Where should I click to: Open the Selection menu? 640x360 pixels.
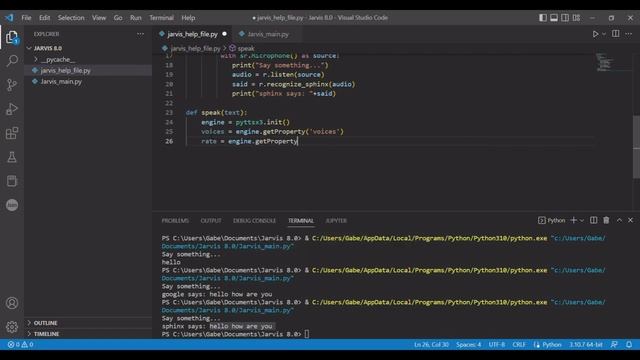tap(71, 18)
